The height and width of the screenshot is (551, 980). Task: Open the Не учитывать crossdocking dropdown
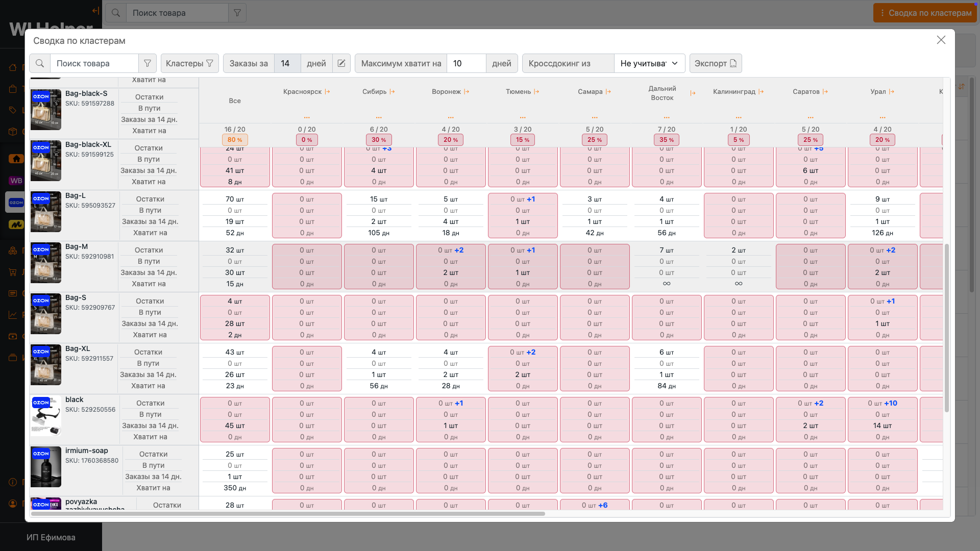649,63
